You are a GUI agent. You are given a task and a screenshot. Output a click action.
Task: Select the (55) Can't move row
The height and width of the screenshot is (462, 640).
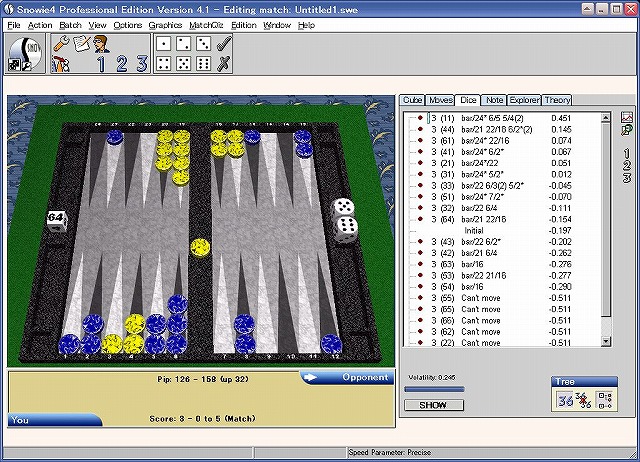click(500, 298)
